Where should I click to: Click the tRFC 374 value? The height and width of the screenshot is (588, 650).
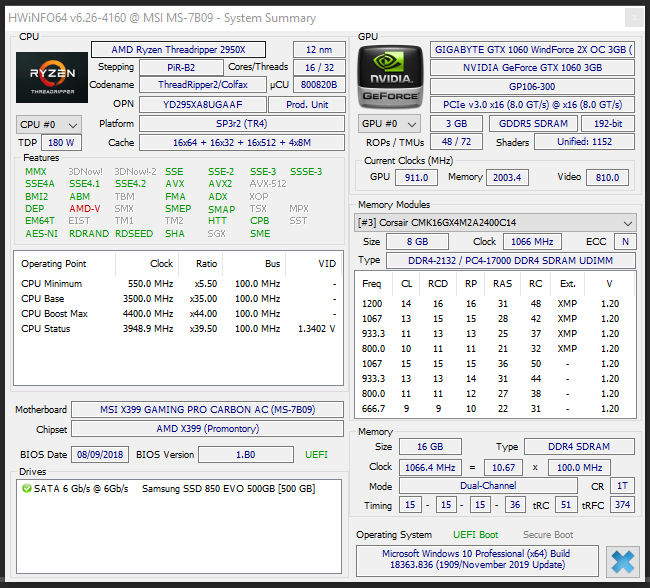622,505
